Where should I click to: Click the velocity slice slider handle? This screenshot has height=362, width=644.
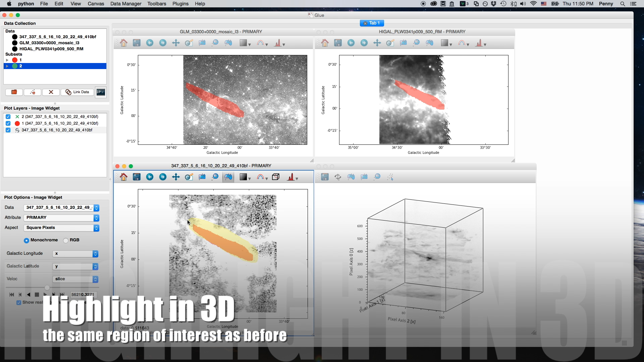coord(47,288)
